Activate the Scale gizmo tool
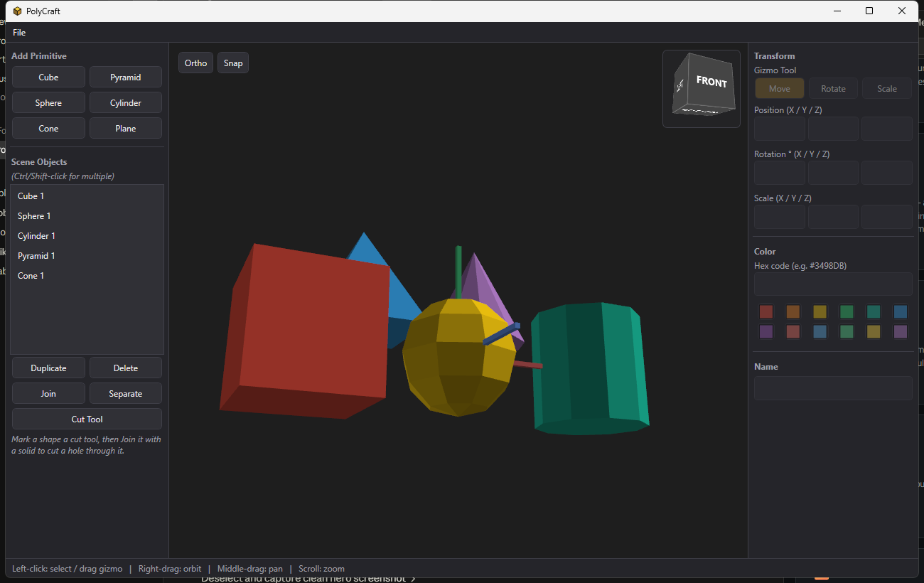Viewport: 924px width, 583px height. coord(887,89)
